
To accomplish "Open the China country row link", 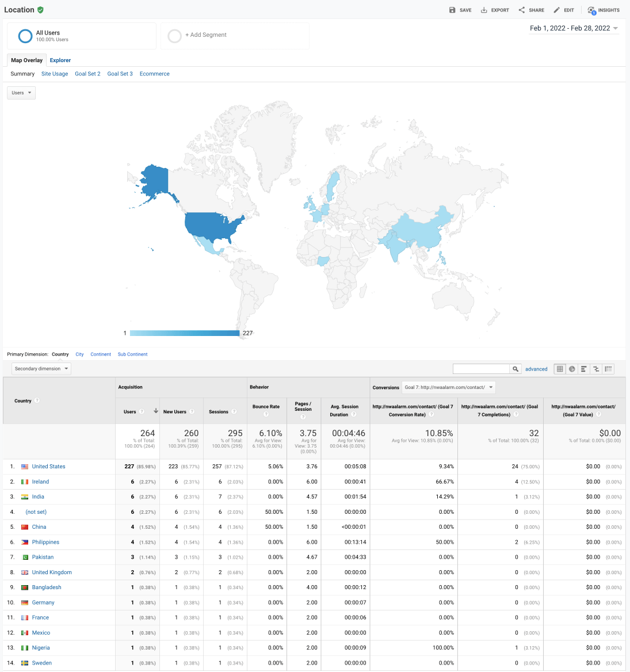I will [x=39, y=527].
